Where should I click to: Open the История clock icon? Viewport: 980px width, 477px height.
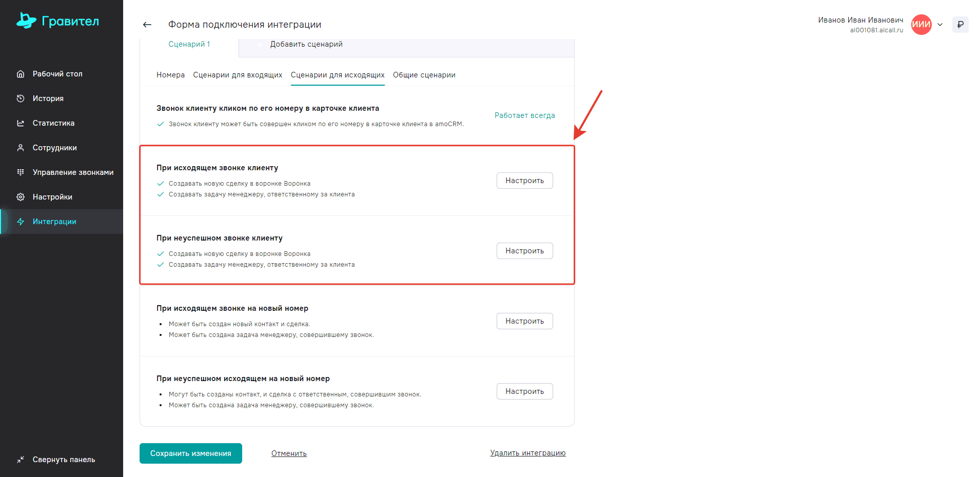tap(21, 98)
